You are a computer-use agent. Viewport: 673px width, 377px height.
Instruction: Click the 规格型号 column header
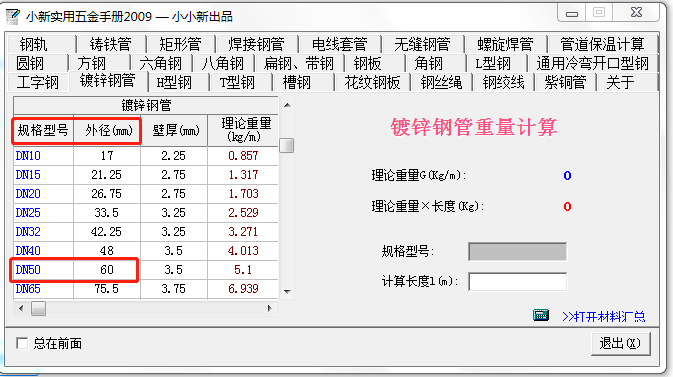43,131
